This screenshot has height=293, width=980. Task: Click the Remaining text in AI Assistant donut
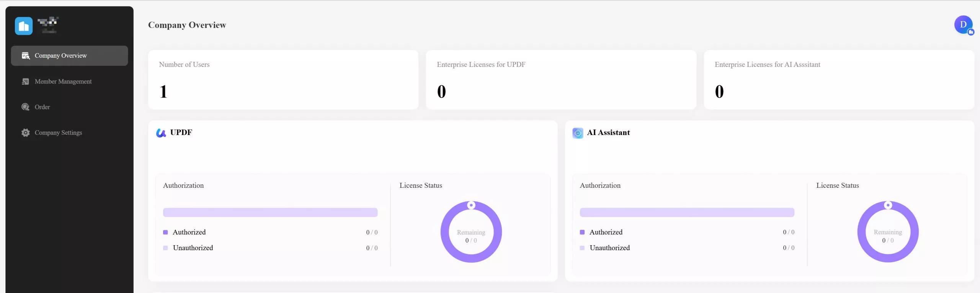[x=888, y=232]
